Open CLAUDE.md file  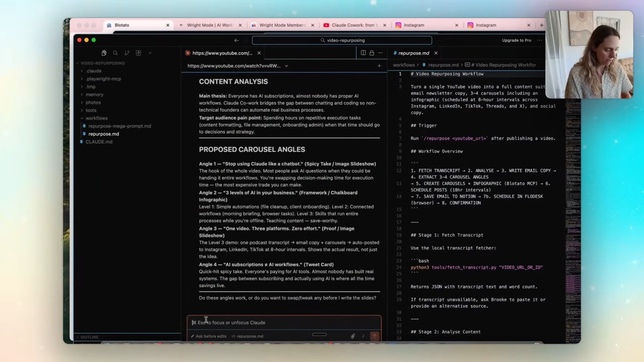(99, 142)
